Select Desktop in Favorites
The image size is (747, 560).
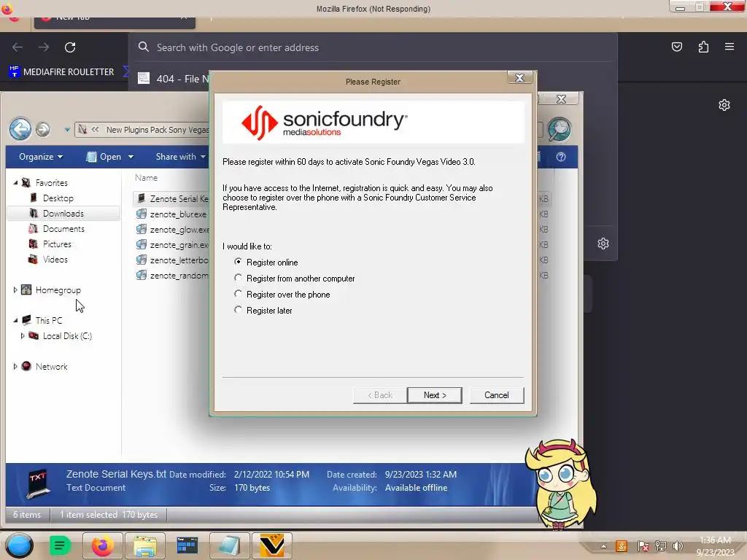point(58,198)
